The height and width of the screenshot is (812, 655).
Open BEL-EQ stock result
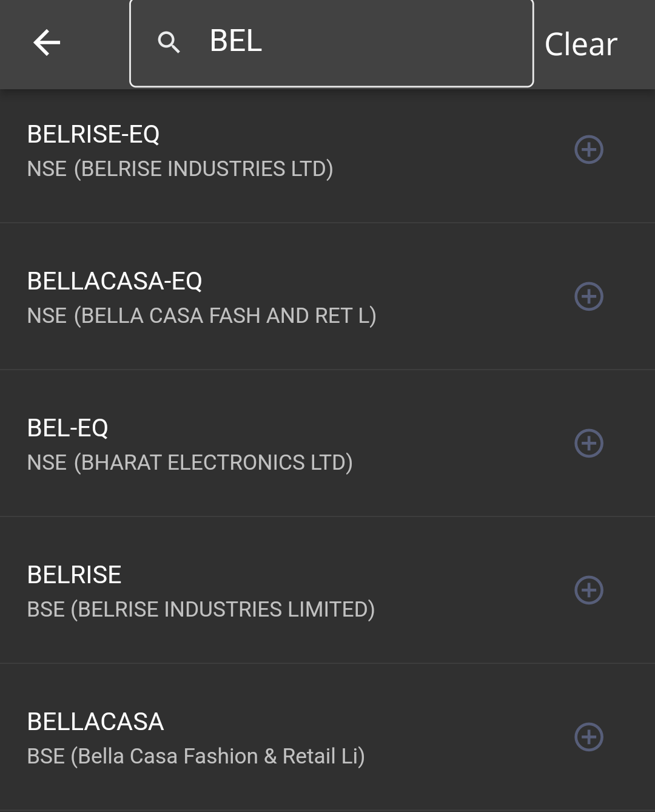(68, 428)
